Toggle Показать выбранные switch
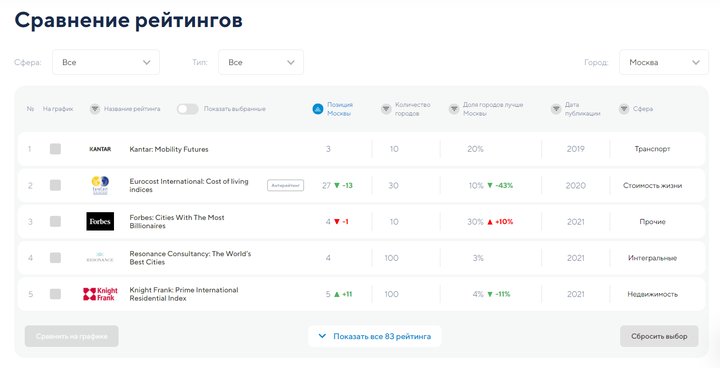The image size is (720, 368). click(188, 109)
